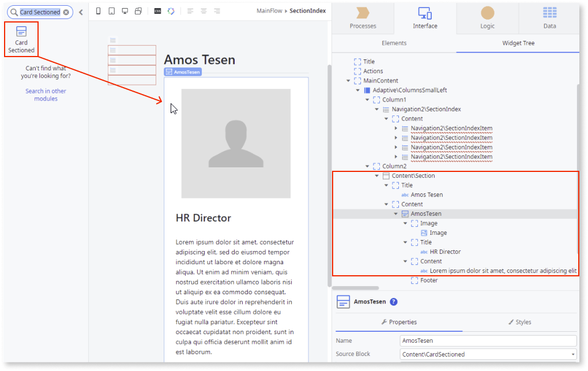588x371 pixels.
Task: Open the CSS editor icon
Action: pyautogui.click(x=157, y=11)
